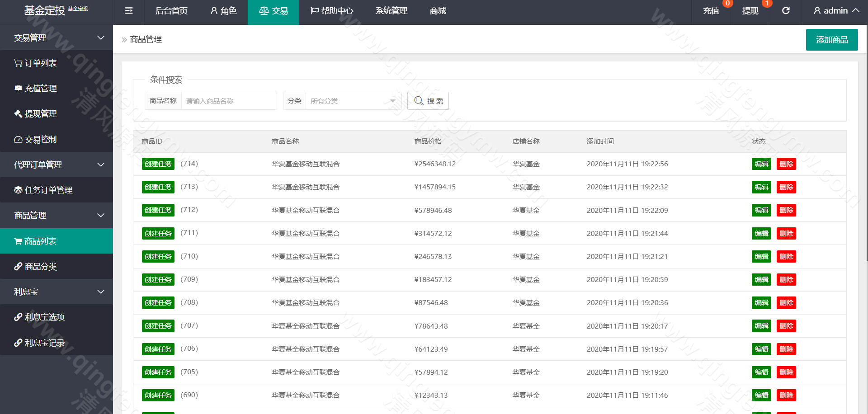Click the refresh icon near admin

[x=786, y=10]
